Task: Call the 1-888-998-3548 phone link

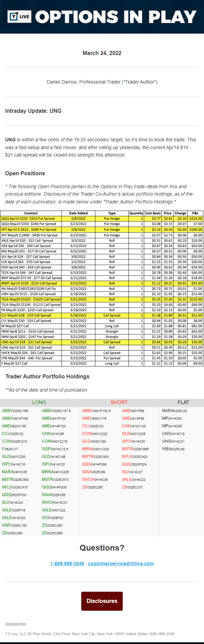Action: point(67,563)
